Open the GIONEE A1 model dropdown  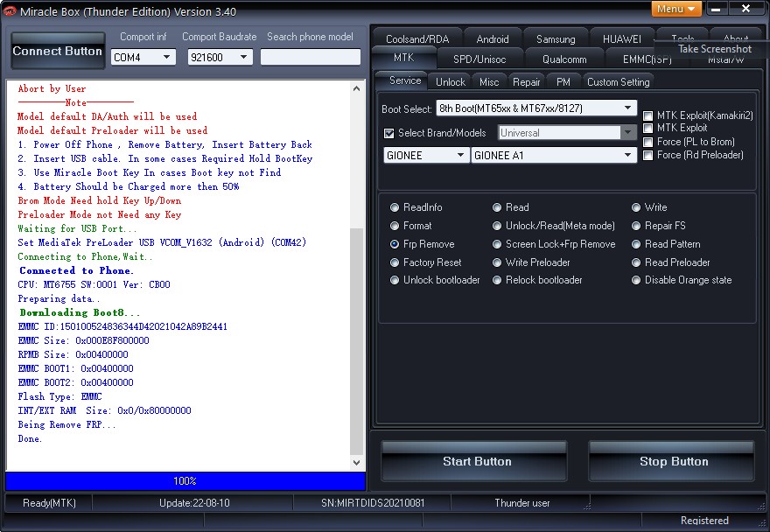pos(554,155)
